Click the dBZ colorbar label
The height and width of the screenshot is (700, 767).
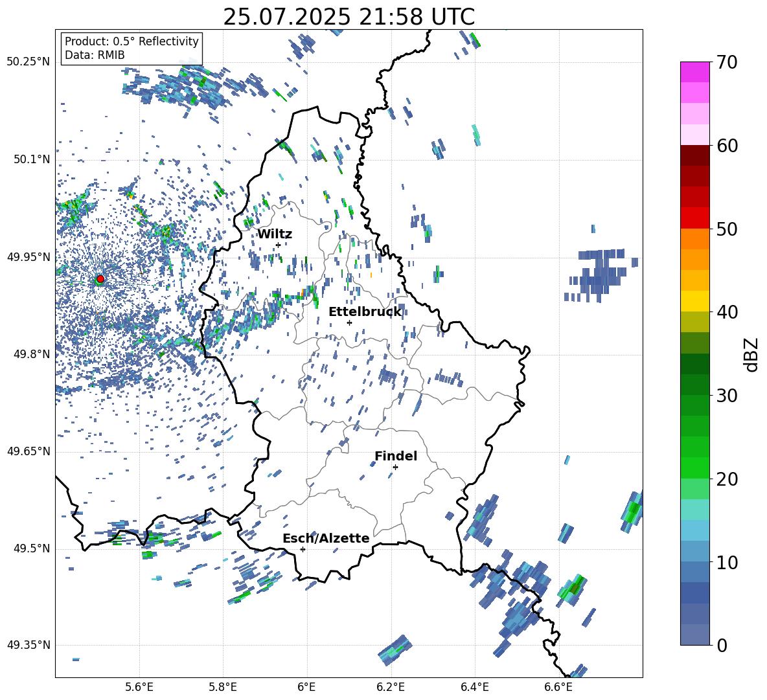[751, 354]
